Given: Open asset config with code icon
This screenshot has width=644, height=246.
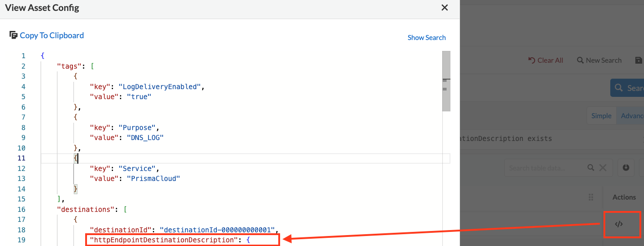Looking at the screenshot, I should (618, 224).
